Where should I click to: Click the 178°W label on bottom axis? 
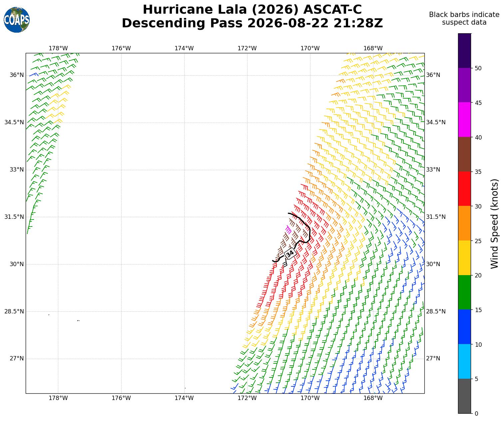tap(58, 398)
